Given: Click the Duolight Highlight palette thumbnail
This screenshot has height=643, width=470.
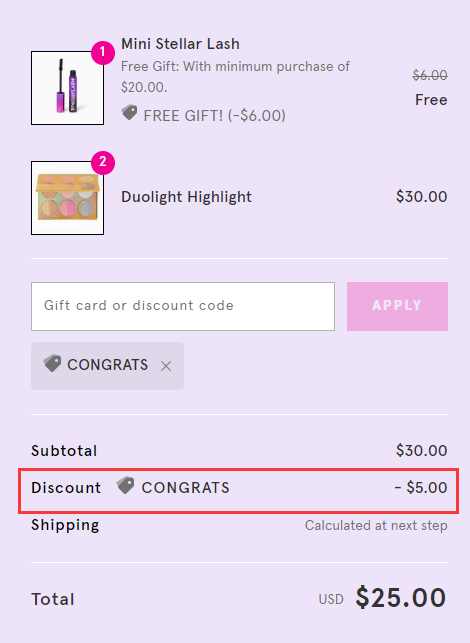Looking at the screenshot, I should point(67,198).
